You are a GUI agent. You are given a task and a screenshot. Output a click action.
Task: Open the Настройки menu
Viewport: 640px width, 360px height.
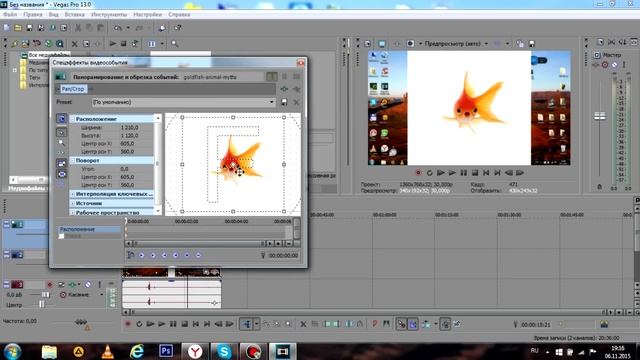(x=147, y=14)
